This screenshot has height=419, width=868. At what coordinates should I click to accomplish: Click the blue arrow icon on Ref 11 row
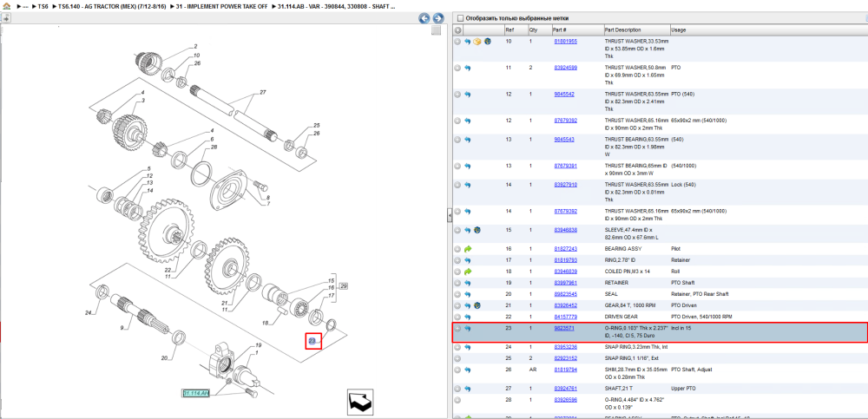point(468,68)
